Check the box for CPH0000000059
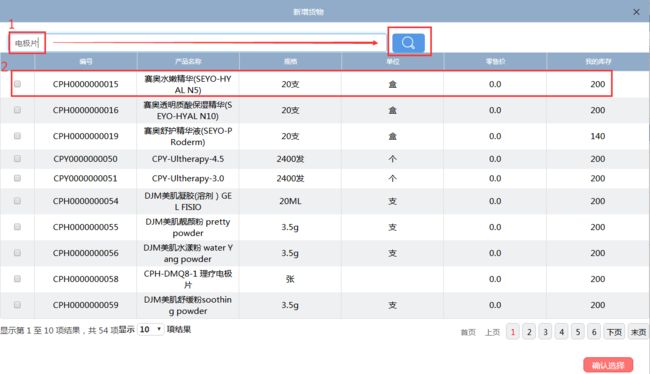The image size is (650, 374). (17, 305)
